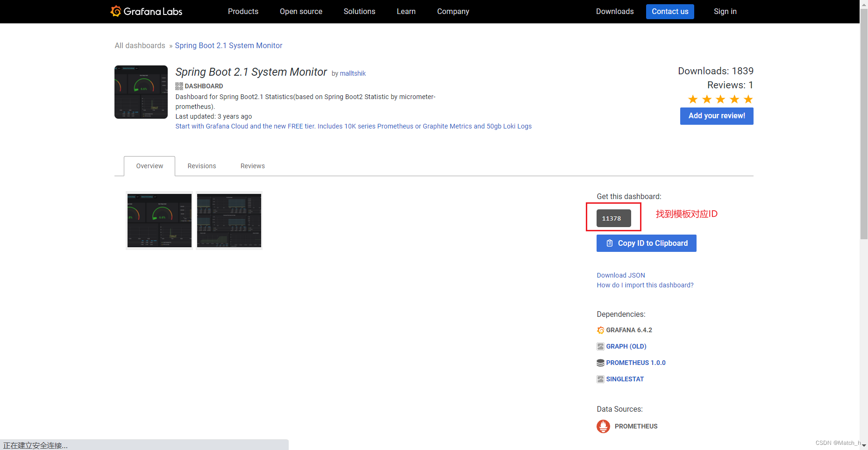The image size is (868, 450).
Task: Click the Prometheus flame logo under Data Sources
Action: pyautogui.click(x=603, y=426)
